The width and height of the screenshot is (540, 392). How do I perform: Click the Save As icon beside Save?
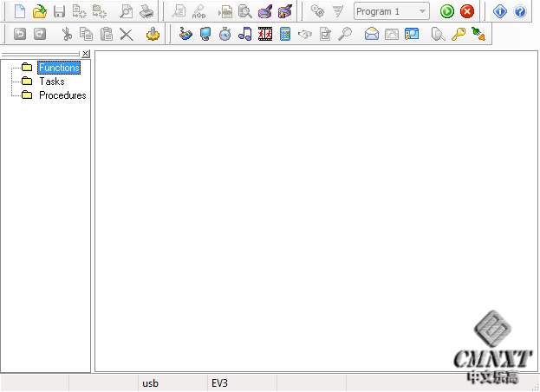pyautogui.click(x=80, y=11)
